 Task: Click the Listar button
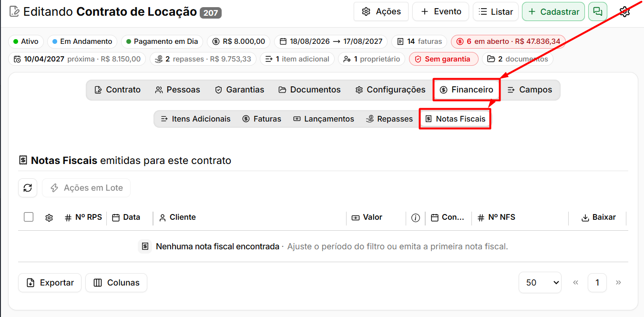tap(496, 11)
